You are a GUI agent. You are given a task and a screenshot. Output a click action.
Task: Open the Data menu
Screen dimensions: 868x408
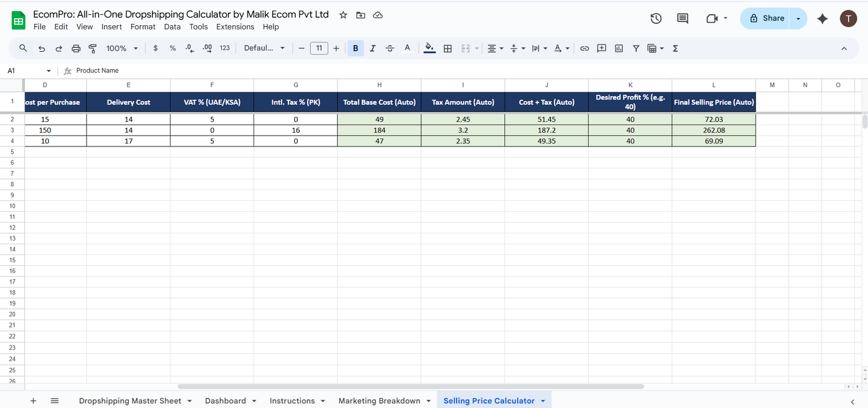click(172, 27)
